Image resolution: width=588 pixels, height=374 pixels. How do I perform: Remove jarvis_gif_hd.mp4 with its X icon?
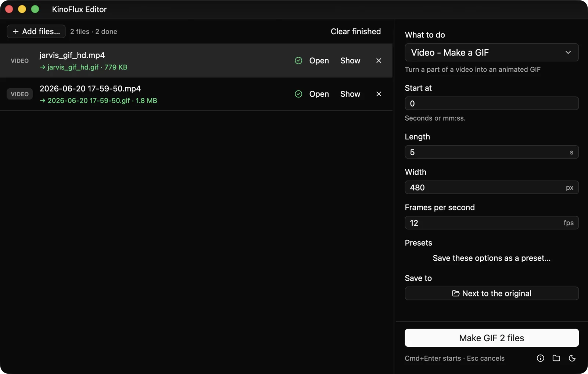click(379, 61)
